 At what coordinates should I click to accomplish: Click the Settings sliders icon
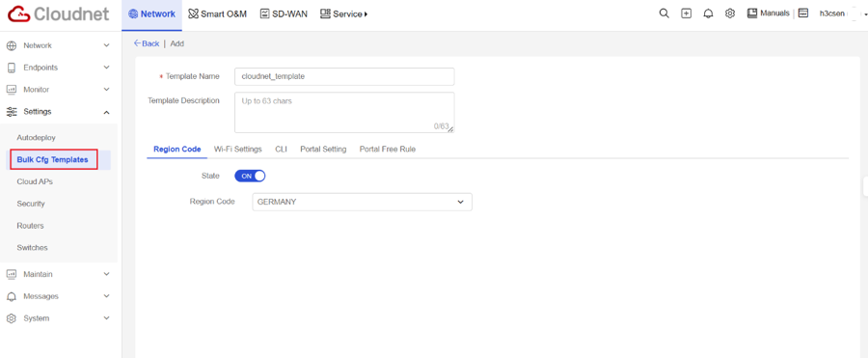point(11,112)
